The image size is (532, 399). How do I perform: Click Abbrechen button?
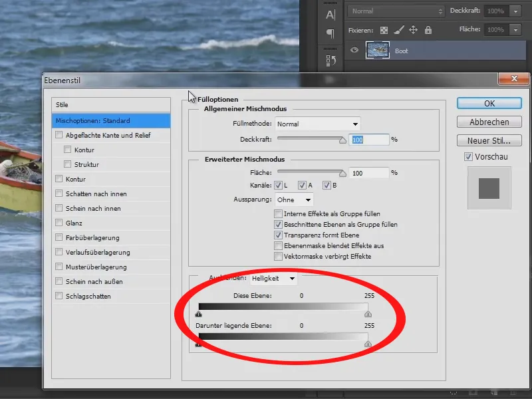click(x=489, y=122)
